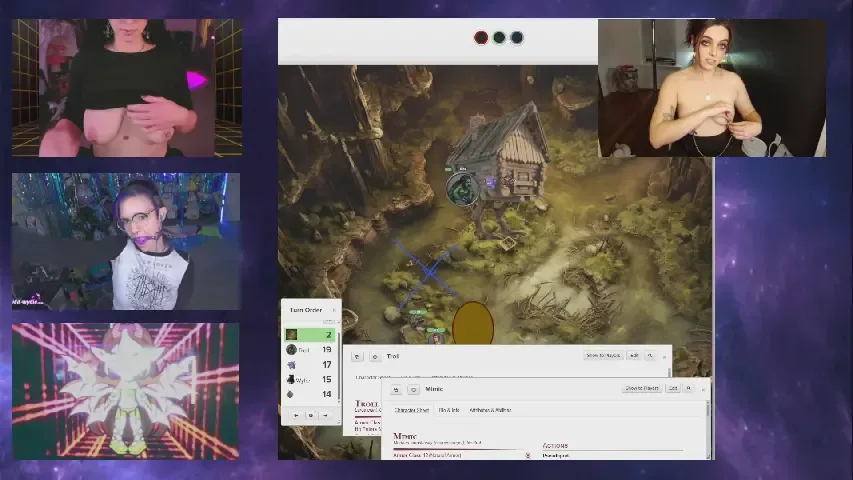Switch to the Bio & Info tab
The image size is (853, 480).
point(448,410)
